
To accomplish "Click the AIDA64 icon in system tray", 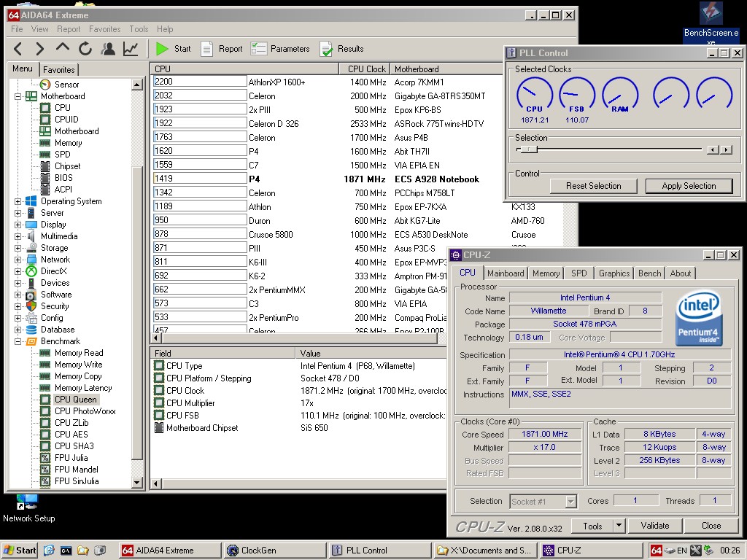I will 656,551.
